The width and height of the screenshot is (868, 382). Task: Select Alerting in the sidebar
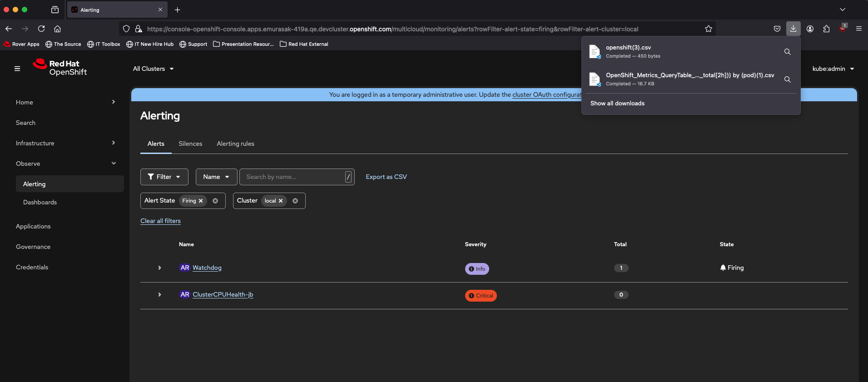click(70, 184)
